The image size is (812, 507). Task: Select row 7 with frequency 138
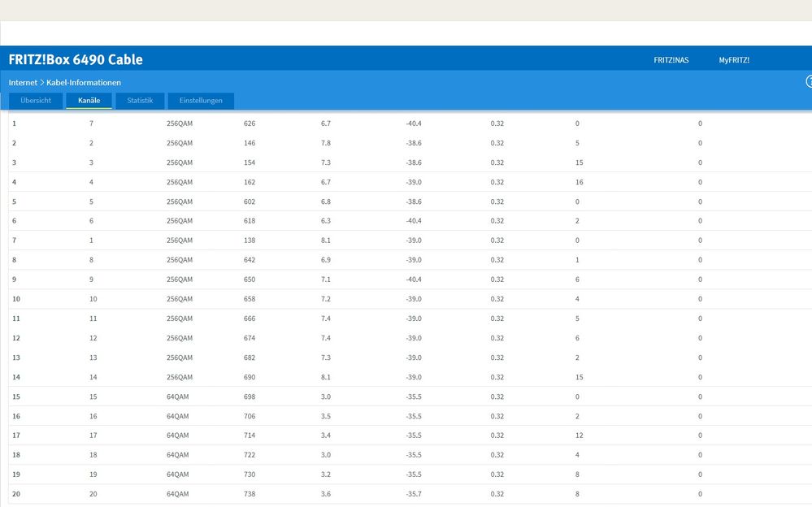click(410, 240)
